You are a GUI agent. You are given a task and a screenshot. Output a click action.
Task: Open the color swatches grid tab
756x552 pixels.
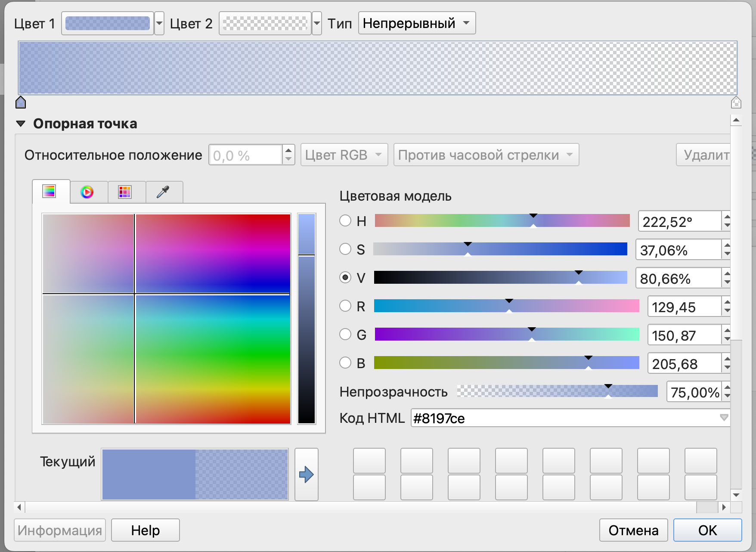(125, 192)
